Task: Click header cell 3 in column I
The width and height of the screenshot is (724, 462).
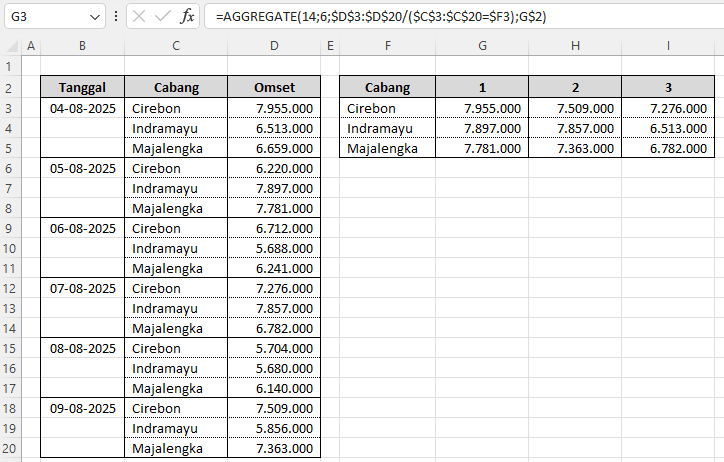Action: [668, 87]
